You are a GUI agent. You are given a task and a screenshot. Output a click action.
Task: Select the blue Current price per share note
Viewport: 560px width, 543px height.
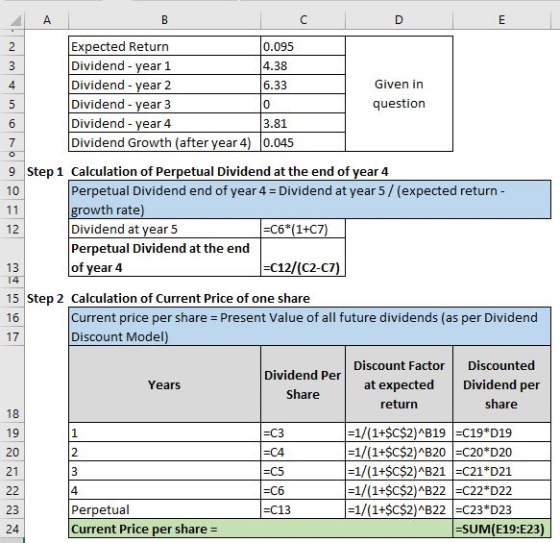pyautogui.click(x=310, y=327)
